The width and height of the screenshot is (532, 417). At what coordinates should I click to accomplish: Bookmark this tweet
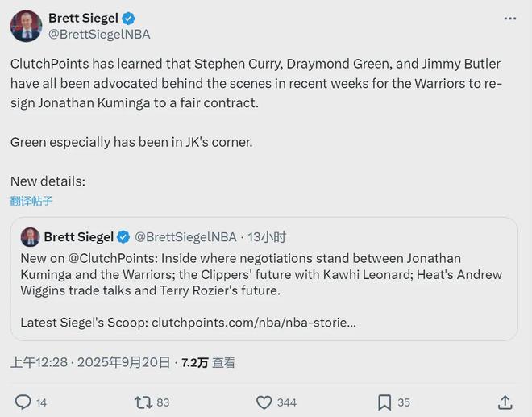coord(384,402)
